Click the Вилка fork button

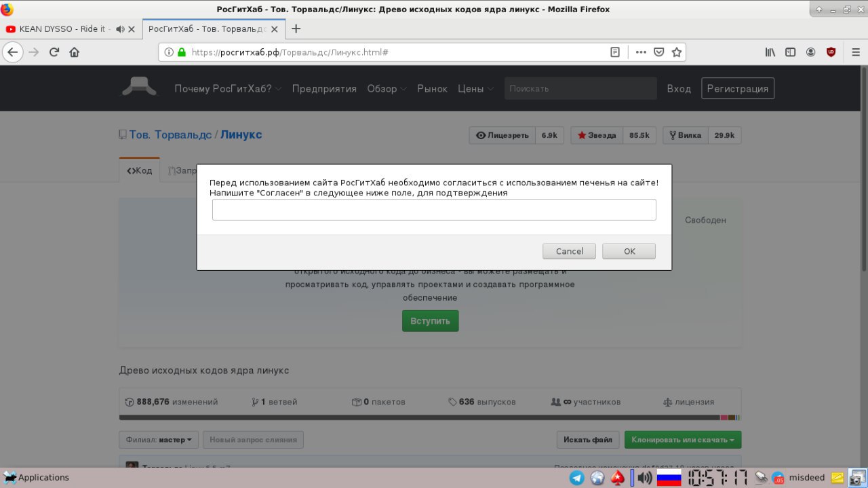click(686, 135)
